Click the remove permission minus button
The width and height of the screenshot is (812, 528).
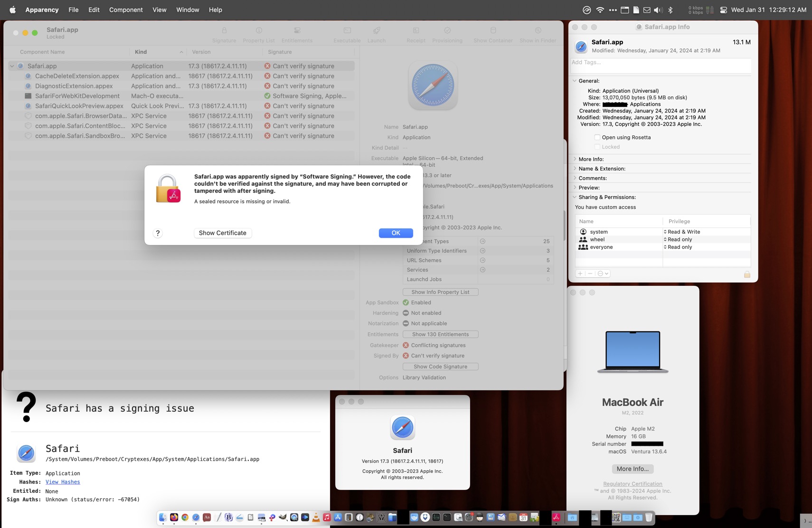tap(590, 273)
